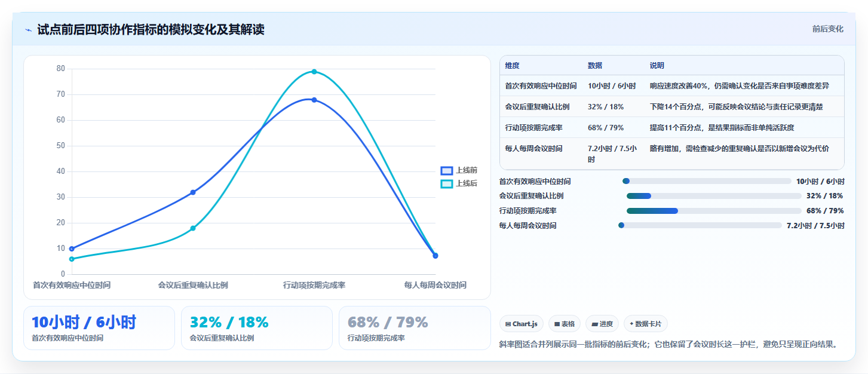Click the 上线前 data point at 10
Viewport: 868px width, 374px height.
pos(72,249)
